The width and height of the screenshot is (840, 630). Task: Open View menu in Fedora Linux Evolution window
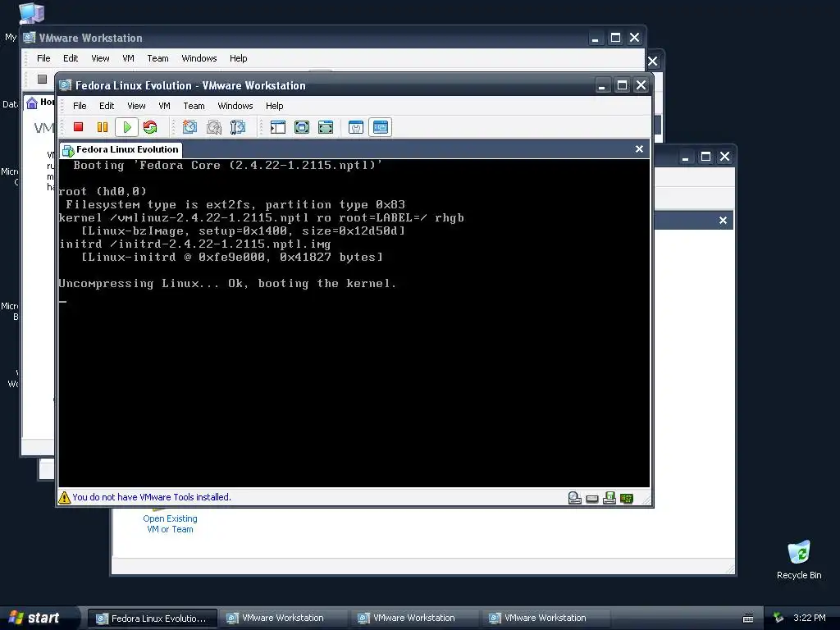[136, 106]
